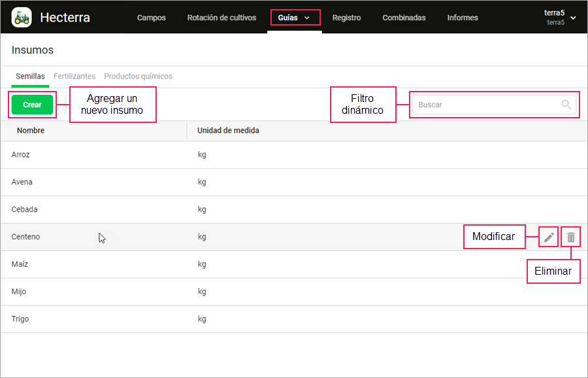The height and width of the screenshot is (378, 588).
Task: Select the Semillas tab
Action: click(x=30, y=77)
